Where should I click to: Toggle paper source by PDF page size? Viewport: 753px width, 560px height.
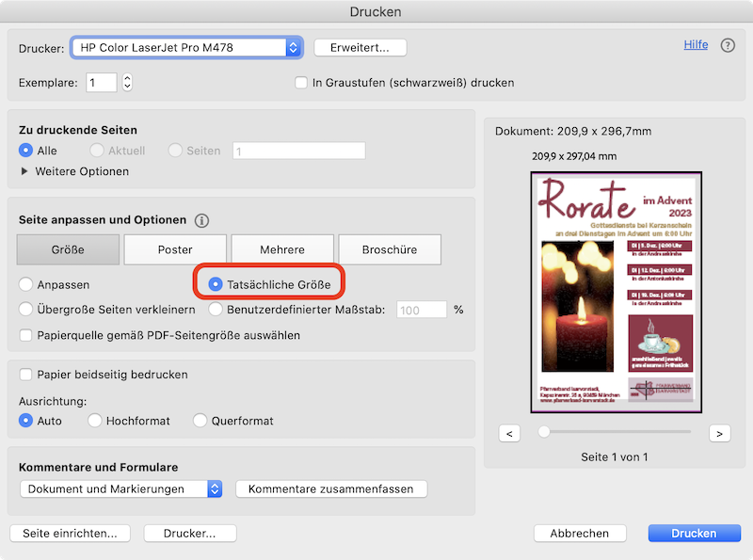click(26, 335)
